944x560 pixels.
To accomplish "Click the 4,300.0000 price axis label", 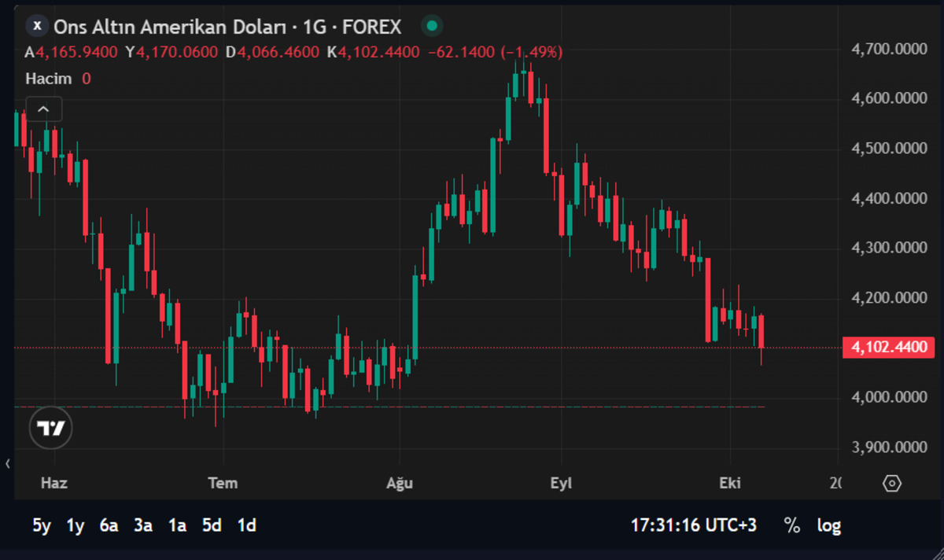I will tap(890, 248).
